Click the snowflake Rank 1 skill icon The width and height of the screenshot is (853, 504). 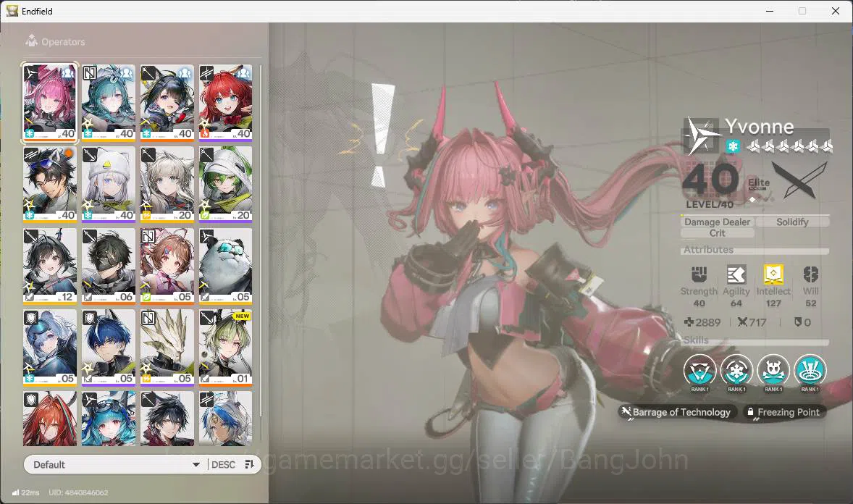coord(736,371)
